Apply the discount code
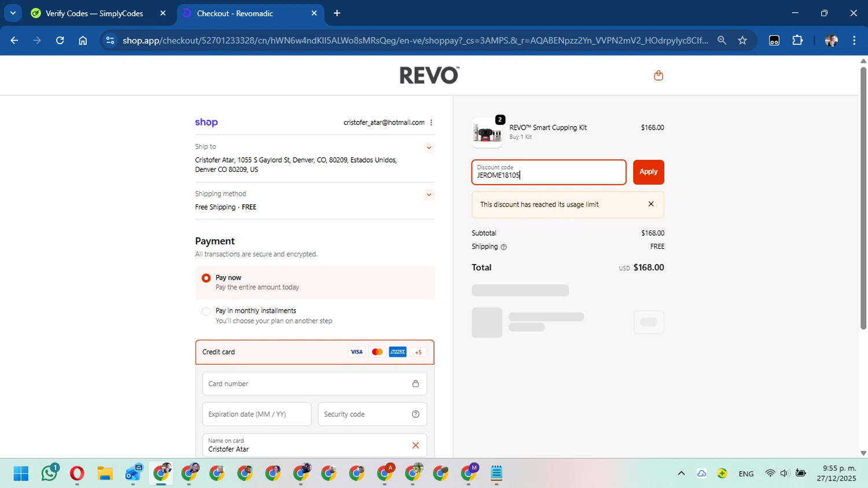 point(648,172)
